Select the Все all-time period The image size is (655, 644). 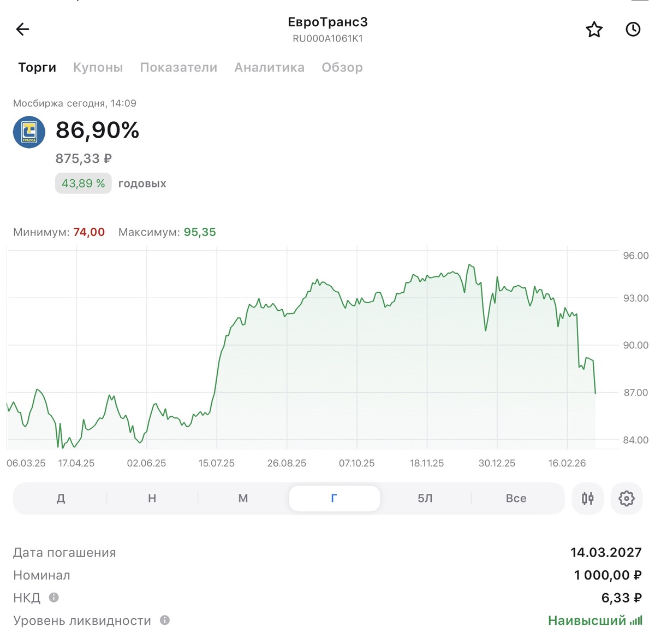516,498
